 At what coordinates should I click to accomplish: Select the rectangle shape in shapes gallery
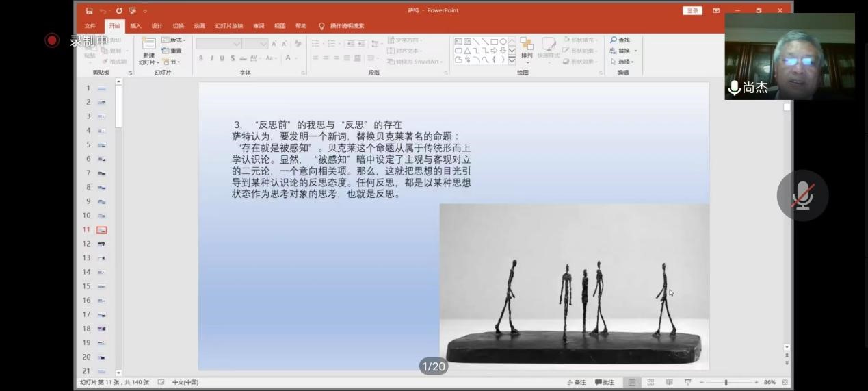pyautogui.click(x=494, y=42)
